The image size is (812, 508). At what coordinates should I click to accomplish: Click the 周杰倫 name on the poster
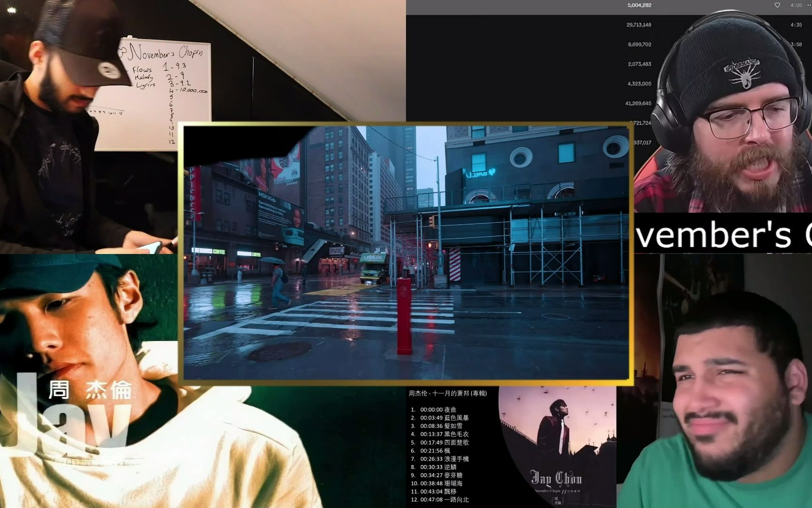(90, 390)
